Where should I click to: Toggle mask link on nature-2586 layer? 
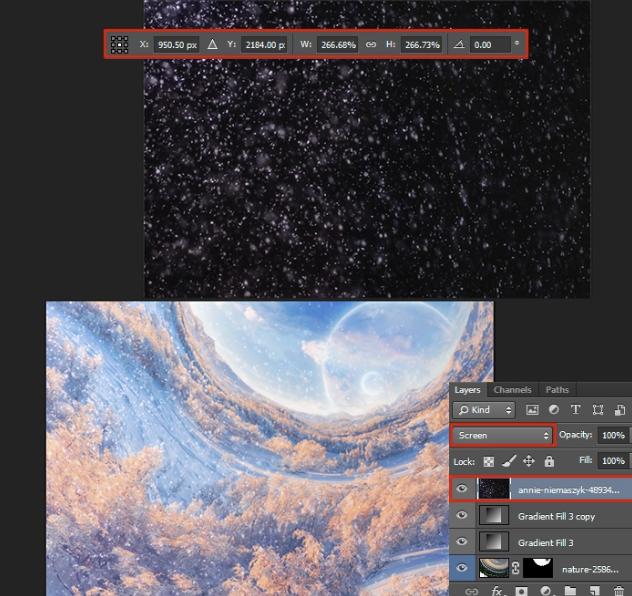pyautogui.click(x=516, y=568)
